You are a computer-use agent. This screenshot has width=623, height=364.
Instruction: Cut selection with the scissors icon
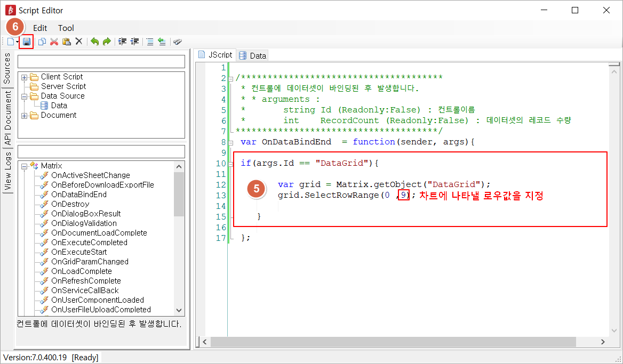click(x=54, y=42)
